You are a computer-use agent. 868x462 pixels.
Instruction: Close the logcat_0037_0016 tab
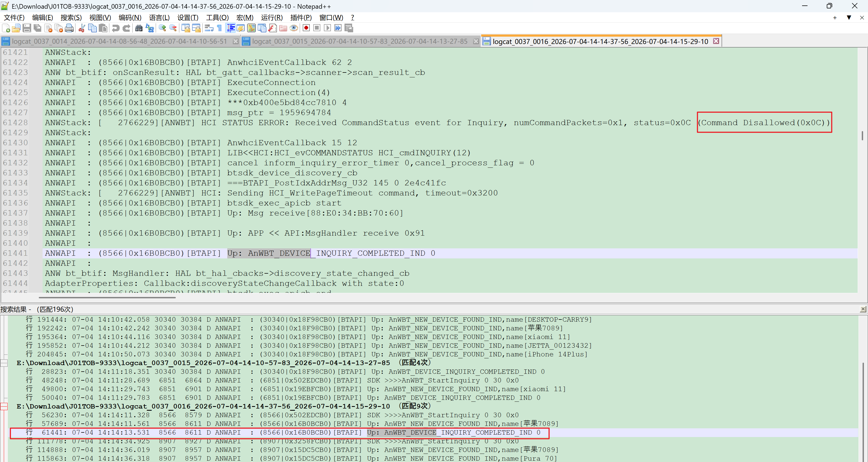[716, 41]
